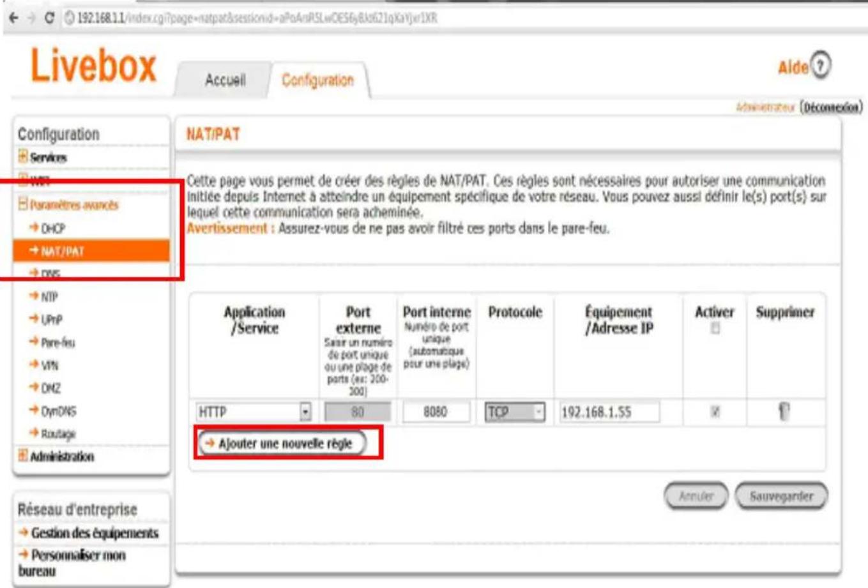The height and width of the screenshot is (588, 868).
Task: Click Ajouter une nouvelle règle button
Action: 282,443
